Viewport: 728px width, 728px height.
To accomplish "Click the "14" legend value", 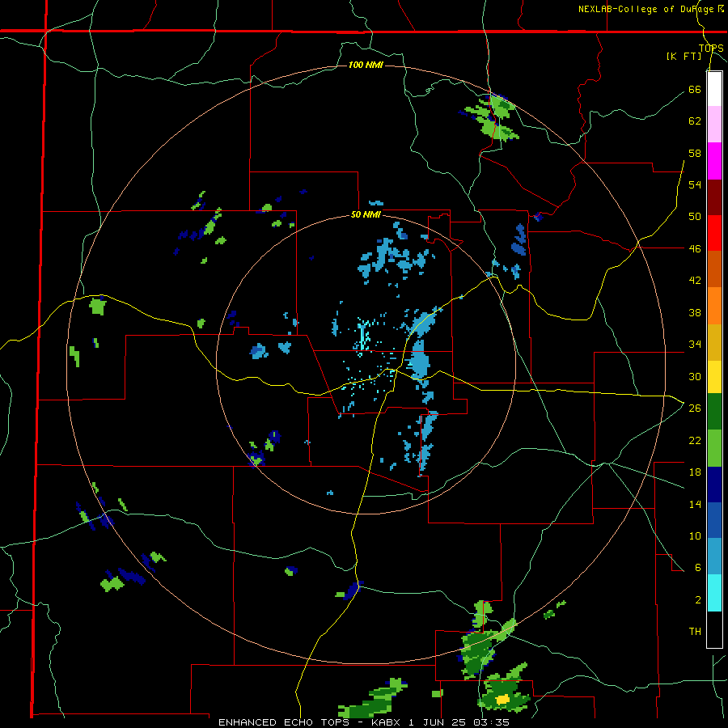I will point(695,504).
